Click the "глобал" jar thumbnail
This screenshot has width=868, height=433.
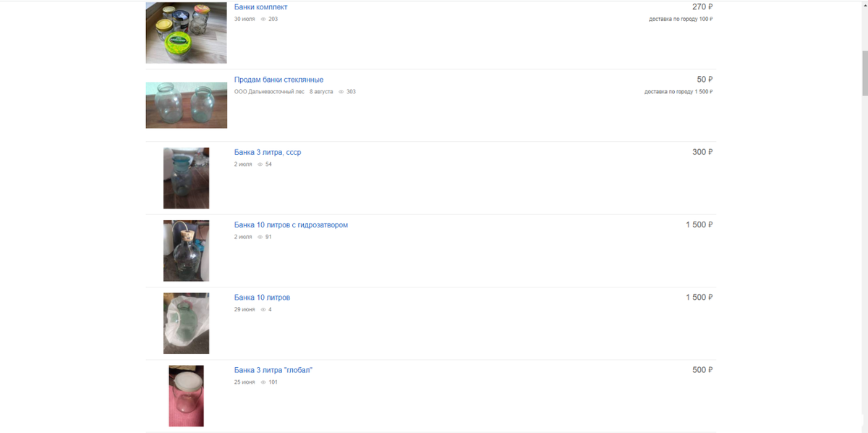[187, 395]
